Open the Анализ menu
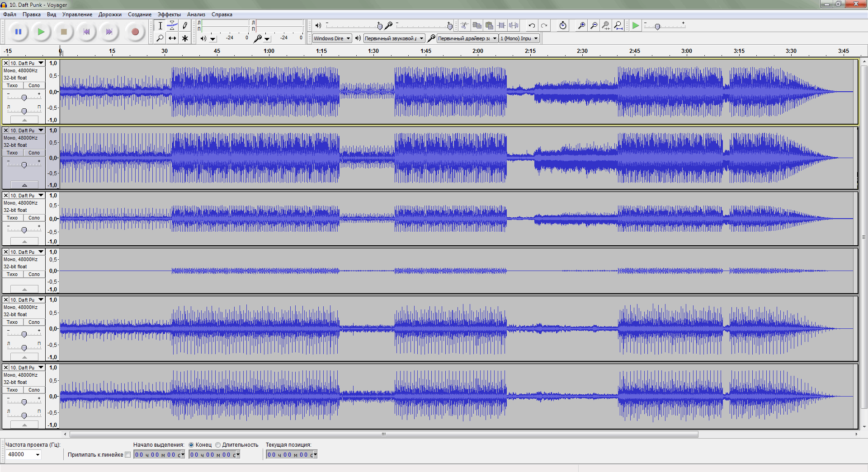This screenshot has height=472, width=868. 196,14
